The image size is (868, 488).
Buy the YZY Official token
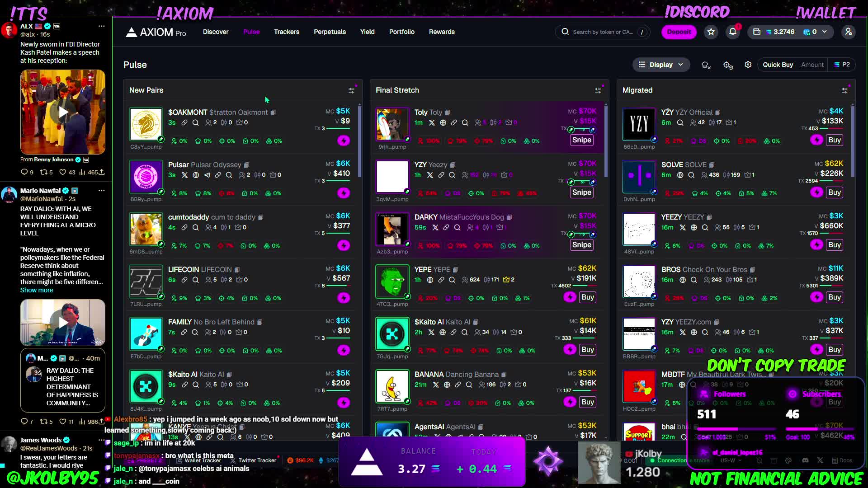click(835, 140)
